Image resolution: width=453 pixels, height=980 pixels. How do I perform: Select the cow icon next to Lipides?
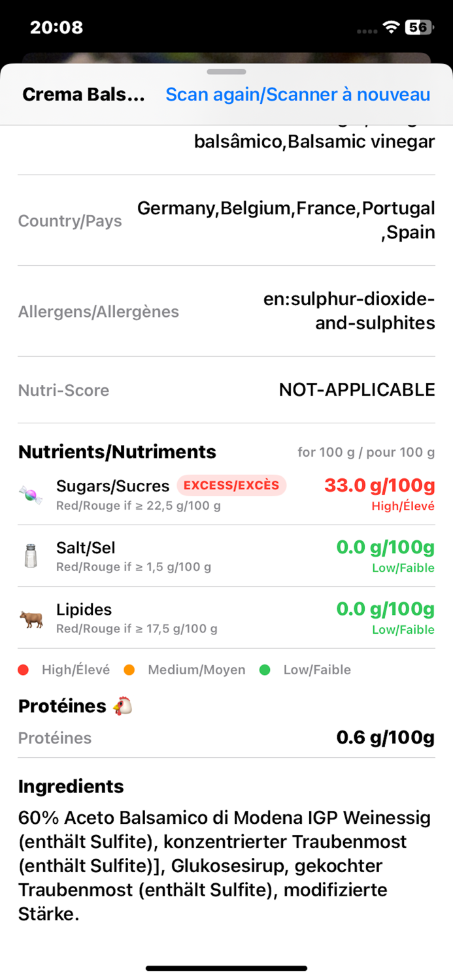30,618
